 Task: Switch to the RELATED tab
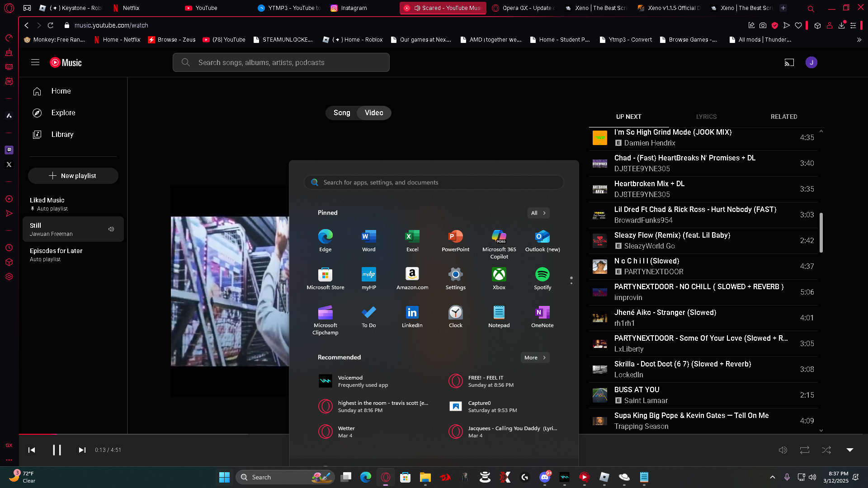(783, 117)
